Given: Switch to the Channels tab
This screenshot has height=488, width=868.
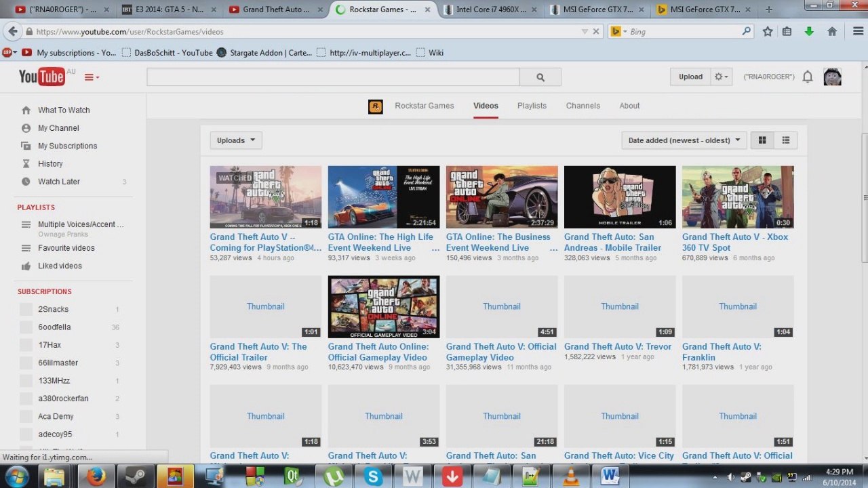Looking at the screenshot, I should [583, 106].
